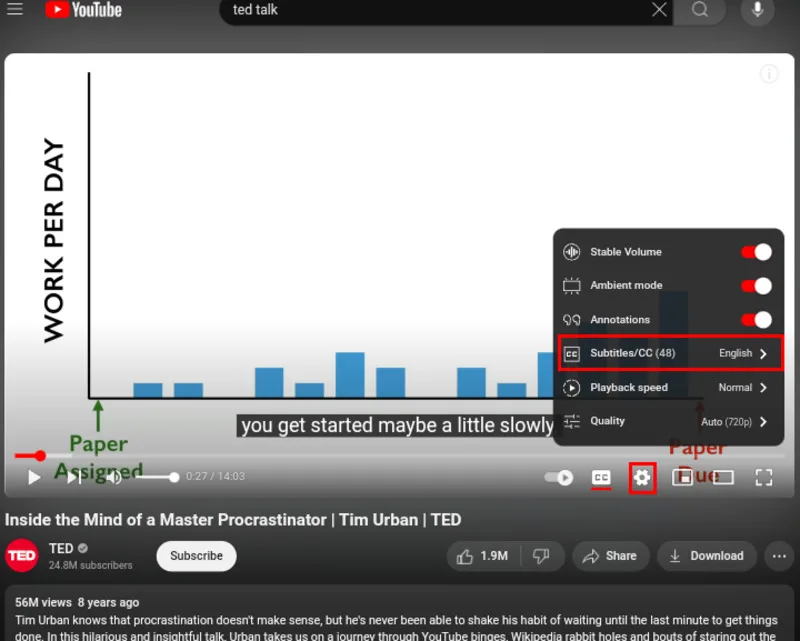800x641 pixels.
Task: Like the video (1.9M)
Action: 483,556
